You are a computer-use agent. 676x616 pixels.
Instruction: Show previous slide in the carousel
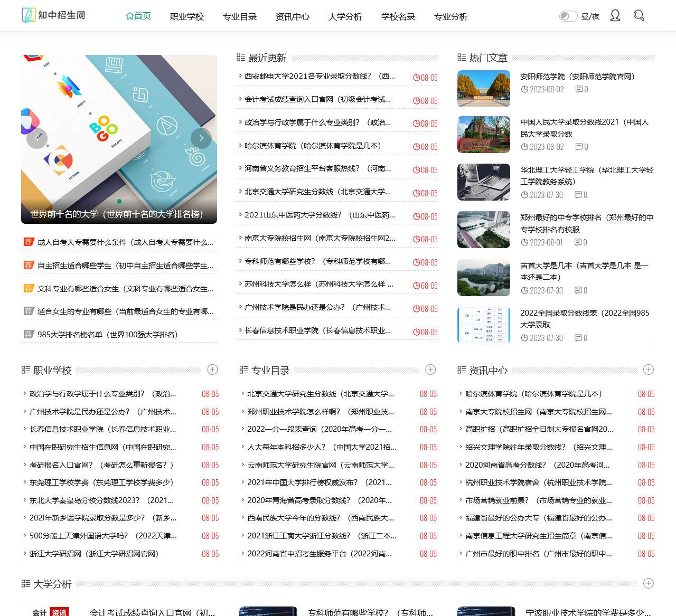[37, 138]
